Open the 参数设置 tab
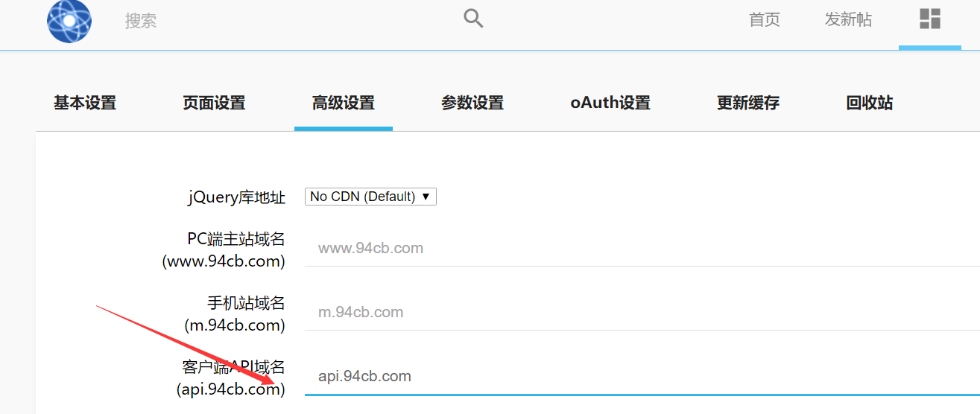This screenshot has height=414, width=980. 472,103
